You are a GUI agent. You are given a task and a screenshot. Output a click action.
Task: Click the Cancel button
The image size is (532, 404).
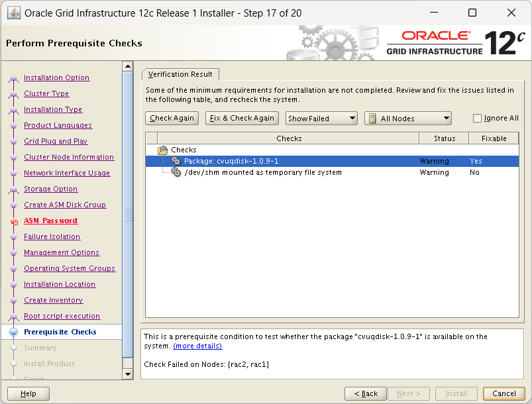pos(504,393)
